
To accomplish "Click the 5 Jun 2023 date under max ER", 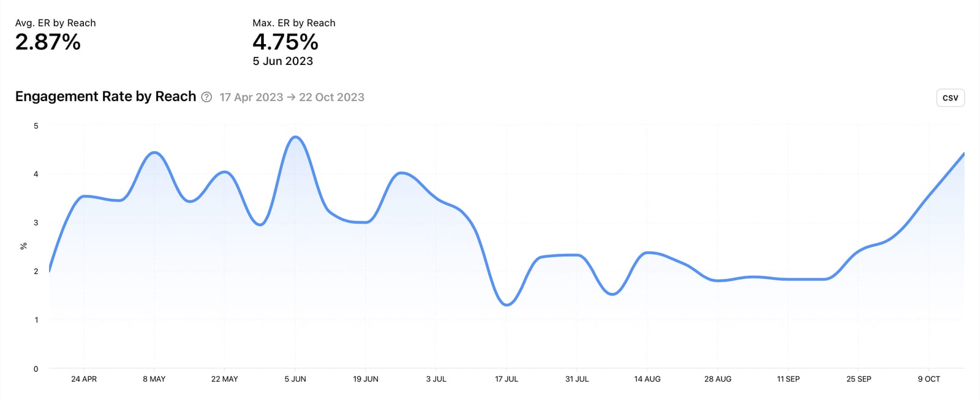I will (x=282, y=61).
